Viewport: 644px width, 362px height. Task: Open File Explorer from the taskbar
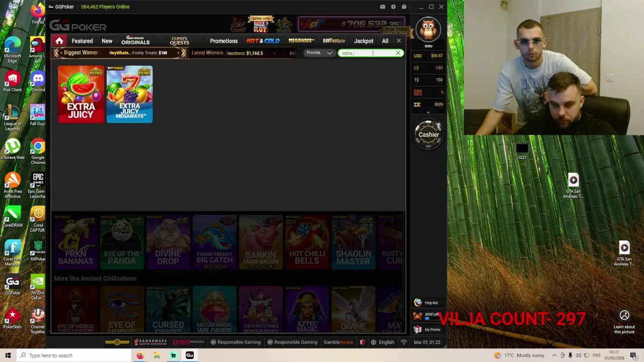pyautogui.click(x=156, y=355)
